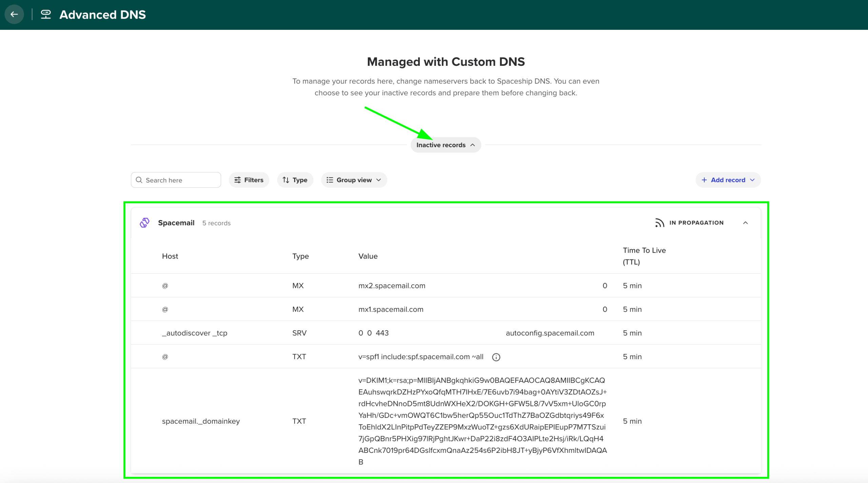Open the Advanced DNS menu header
This screenshot has height=483, width=868.
click(x=102, y=14)
